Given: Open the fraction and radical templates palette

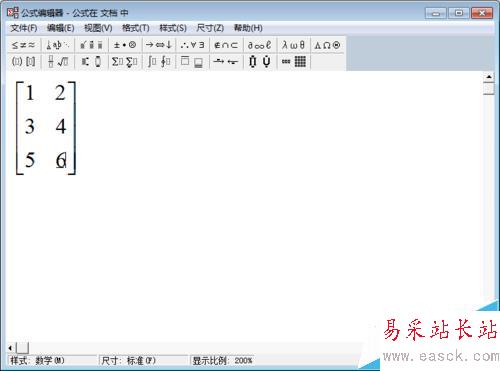Looking at the screenshot, I should click(58, 62).
